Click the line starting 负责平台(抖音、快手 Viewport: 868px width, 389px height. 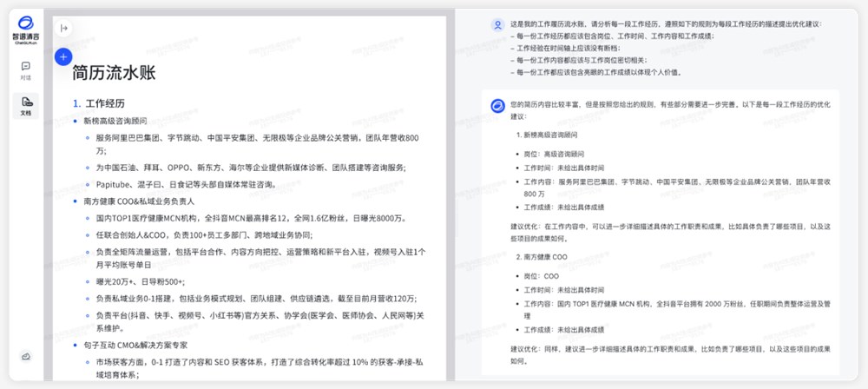(x=260, y=322)
